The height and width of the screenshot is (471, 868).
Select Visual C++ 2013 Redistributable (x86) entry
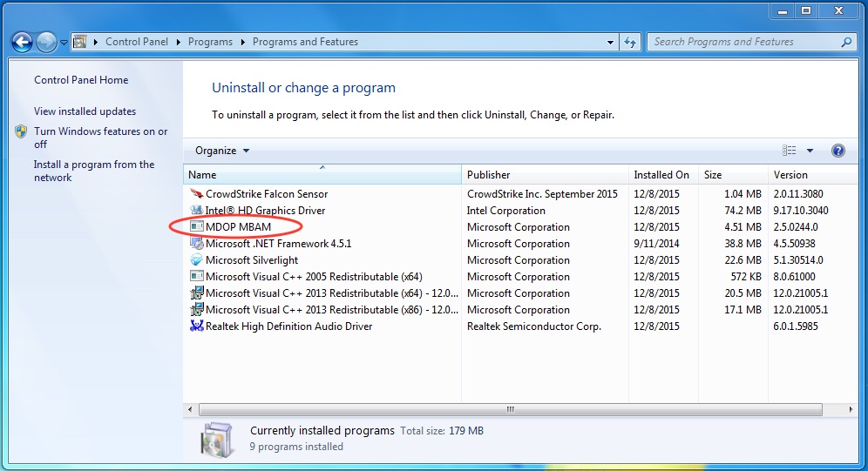coord(331,310)
